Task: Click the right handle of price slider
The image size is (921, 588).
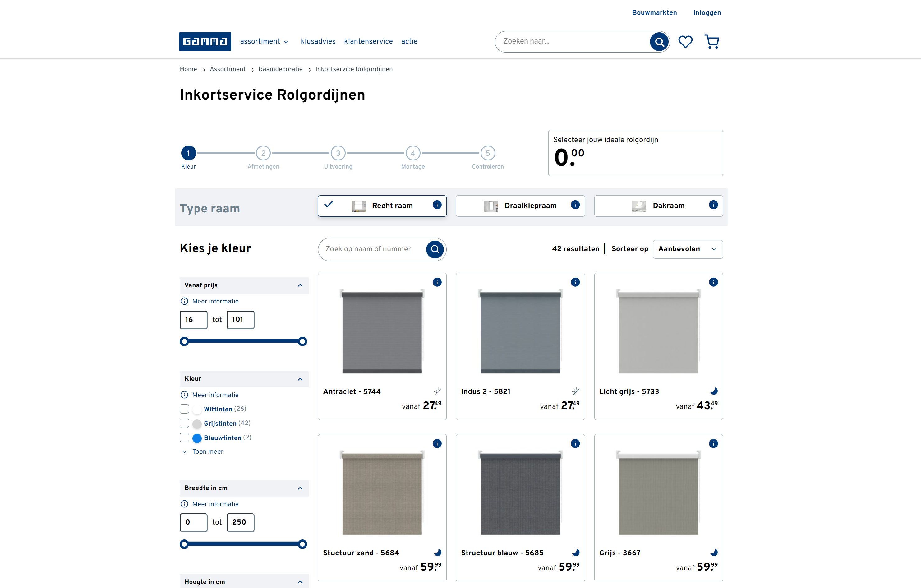Action: [x=302, y=342]
